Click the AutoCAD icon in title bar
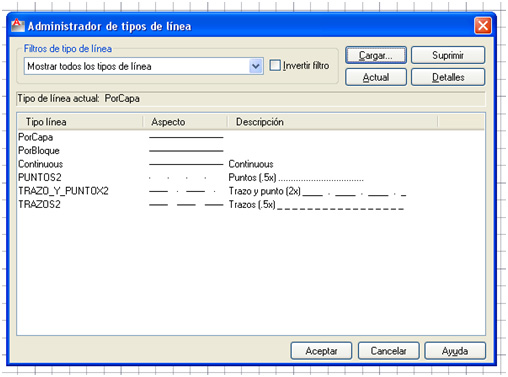 click(x=17, y=26)
